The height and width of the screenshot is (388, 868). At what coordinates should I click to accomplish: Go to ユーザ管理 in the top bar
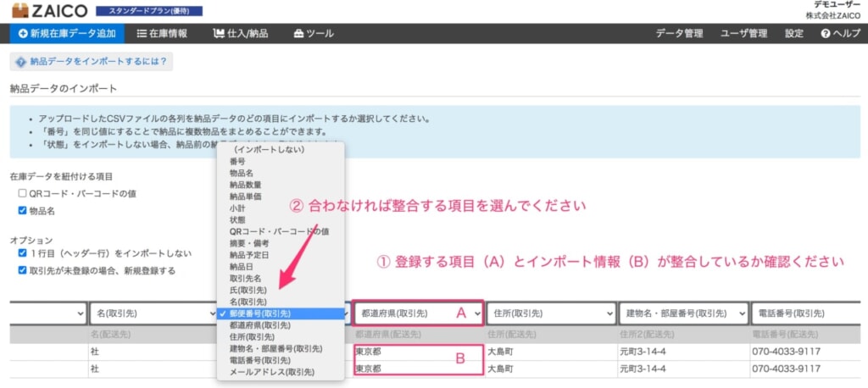pyautogui.click(x=744, y=33)
